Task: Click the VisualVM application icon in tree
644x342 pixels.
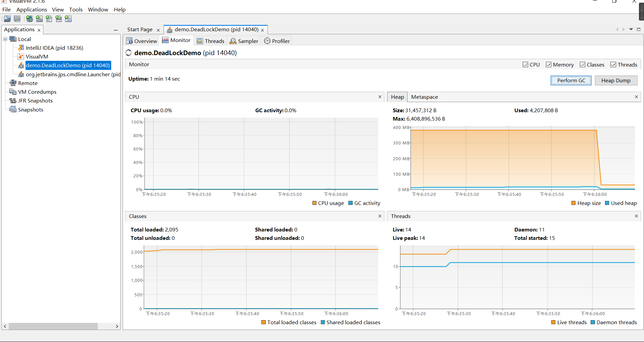Action: point(21,56)
